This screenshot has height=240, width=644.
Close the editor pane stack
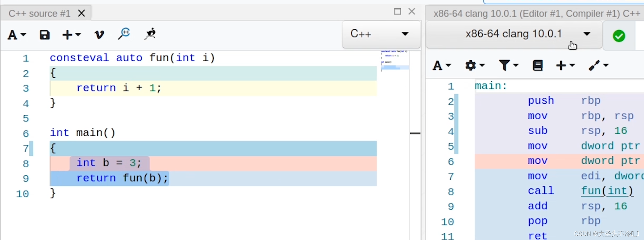pos(412,12)
